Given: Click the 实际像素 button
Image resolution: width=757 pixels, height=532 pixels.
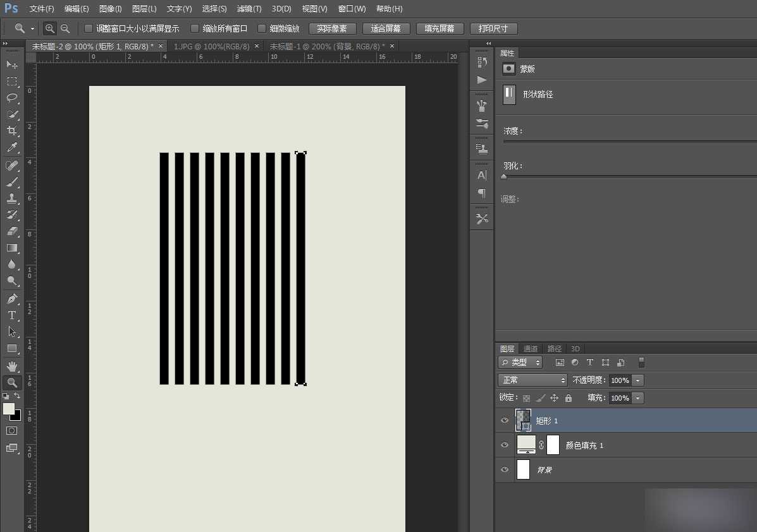Looking at the screenshot, I should point(332,29).
